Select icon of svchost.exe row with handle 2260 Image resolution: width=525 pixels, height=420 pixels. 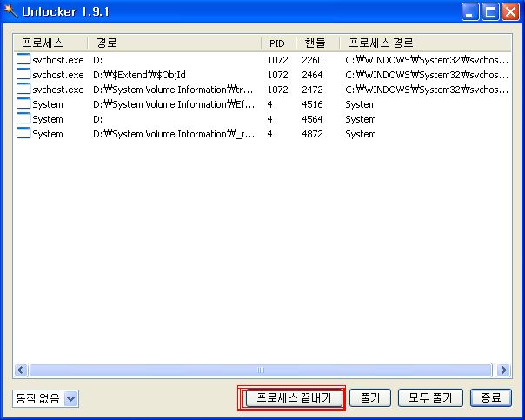23,59
